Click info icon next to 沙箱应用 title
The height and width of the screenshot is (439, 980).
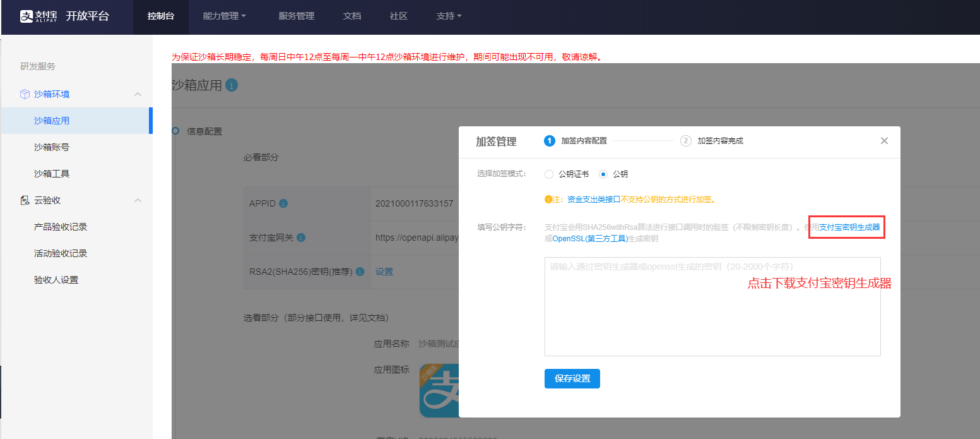point(232,85)
